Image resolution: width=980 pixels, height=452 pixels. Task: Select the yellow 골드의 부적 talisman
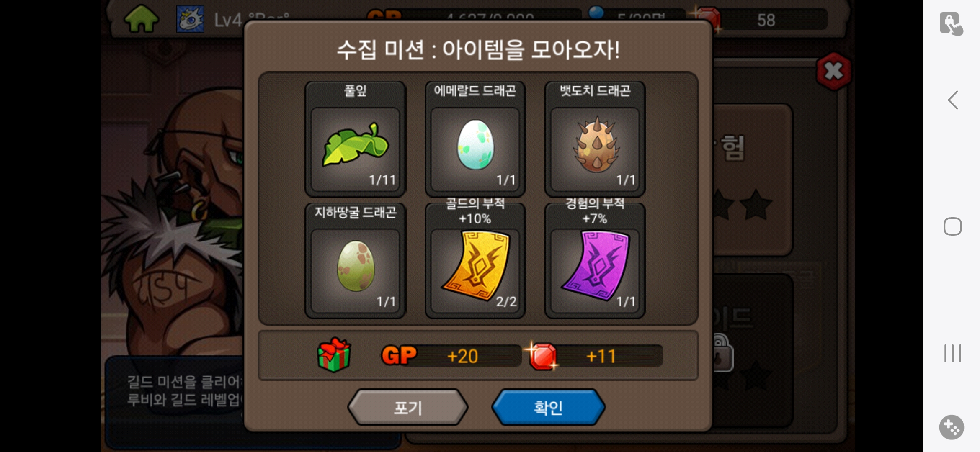click(475, 261)
